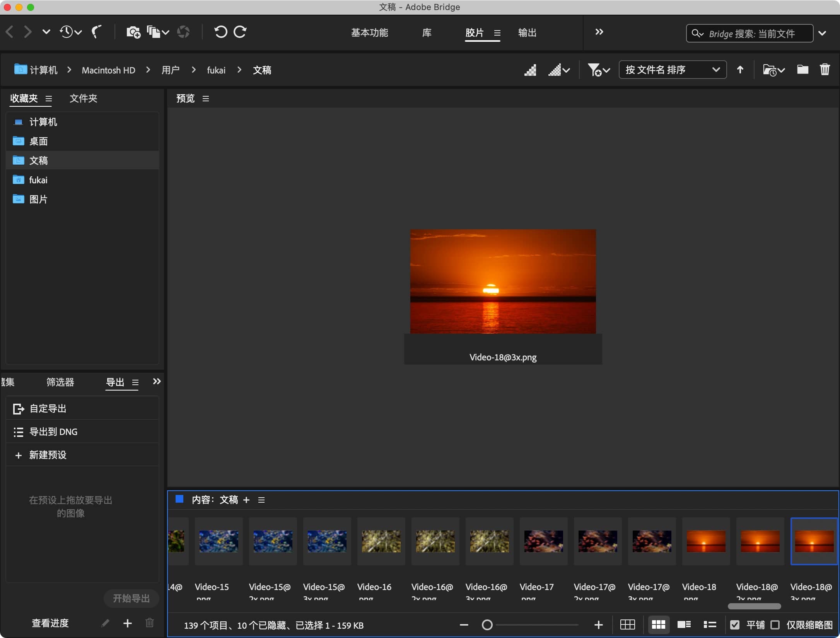The height and width of the screenshot is (638, 840).
Task: Select 导出到 DNG preset
Action: [x=82, y=432]
